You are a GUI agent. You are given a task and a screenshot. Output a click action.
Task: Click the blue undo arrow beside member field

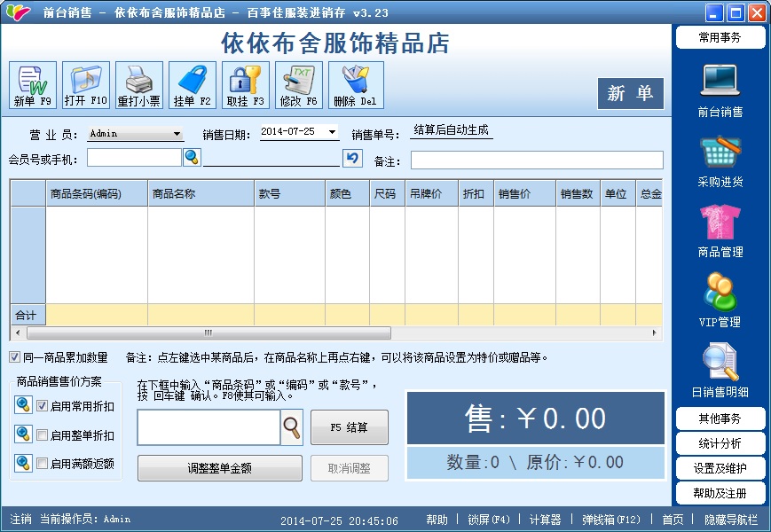[352, 158]
